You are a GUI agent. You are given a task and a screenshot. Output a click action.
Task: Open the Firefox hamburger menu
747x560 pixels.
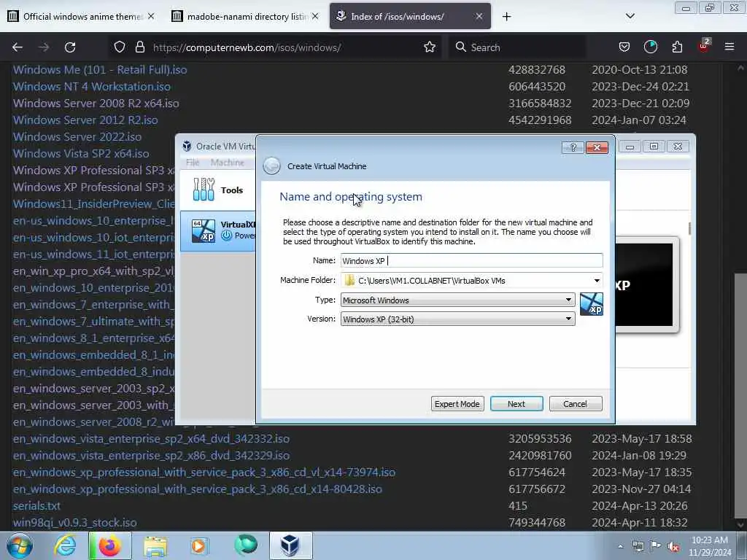click(729, 47)
